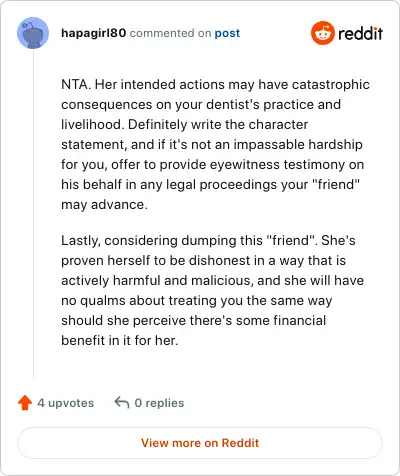The height and width of the screenshot is (476, 400).
Task: Click the "commented on" text
Action: click(170, 33)
